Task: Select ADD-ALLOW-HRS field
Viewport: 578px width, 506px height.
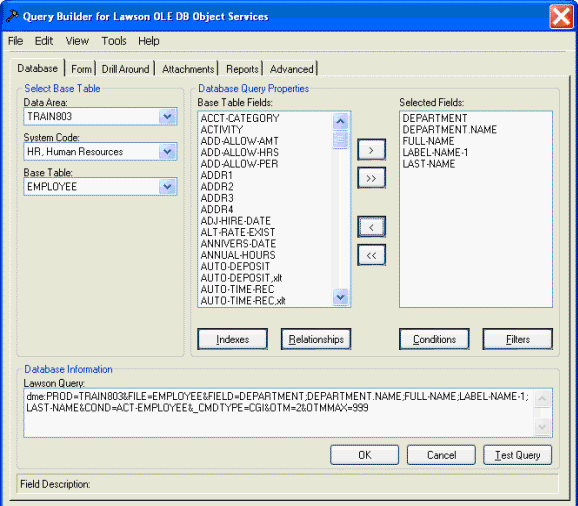Action: click(x=240, y=153)
